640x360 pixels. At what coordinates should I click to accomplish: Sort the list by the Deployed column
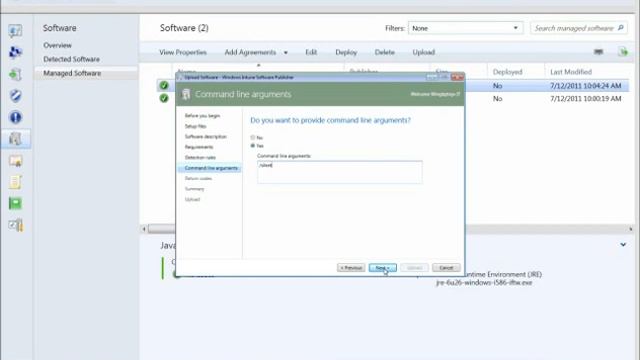507,72
